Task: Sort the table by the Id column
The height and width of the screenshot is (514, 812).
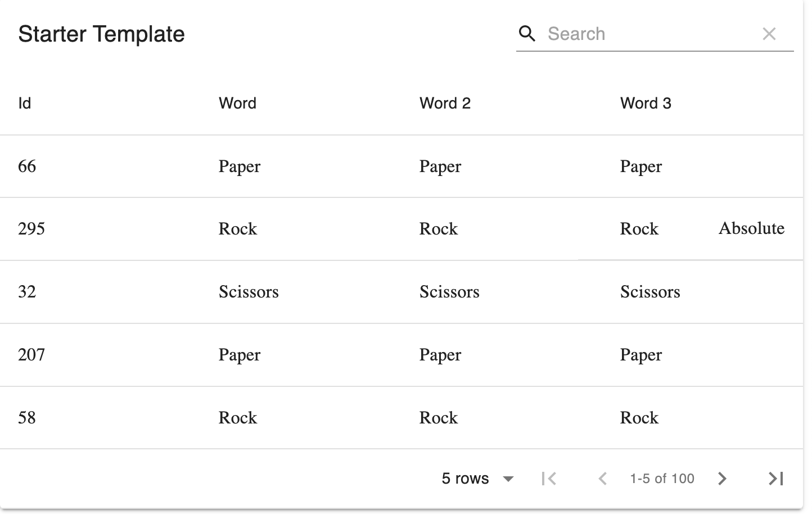Action: [24, 103]
